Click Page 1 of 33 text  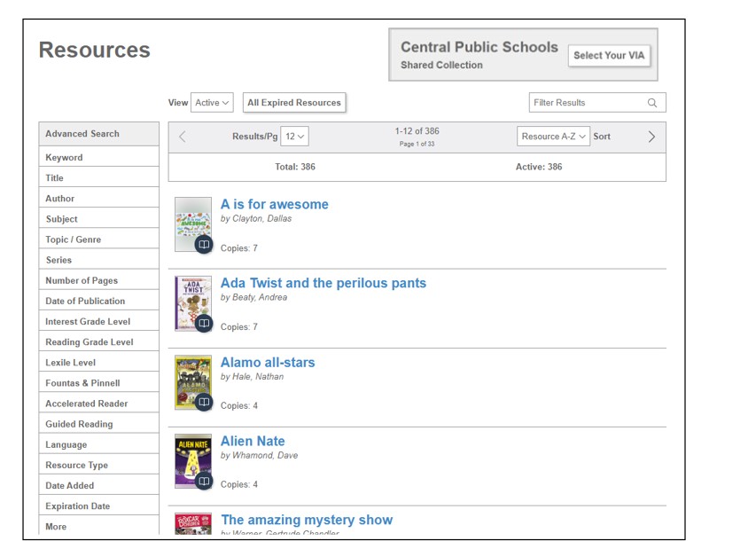click(417, 144)
